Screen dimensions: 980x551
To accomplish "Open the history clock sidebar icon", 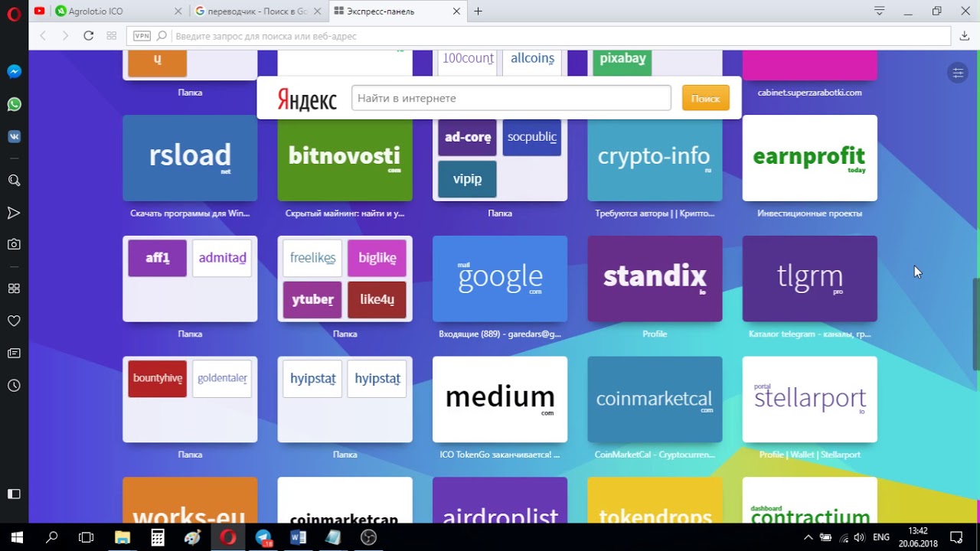I will 14,386.
